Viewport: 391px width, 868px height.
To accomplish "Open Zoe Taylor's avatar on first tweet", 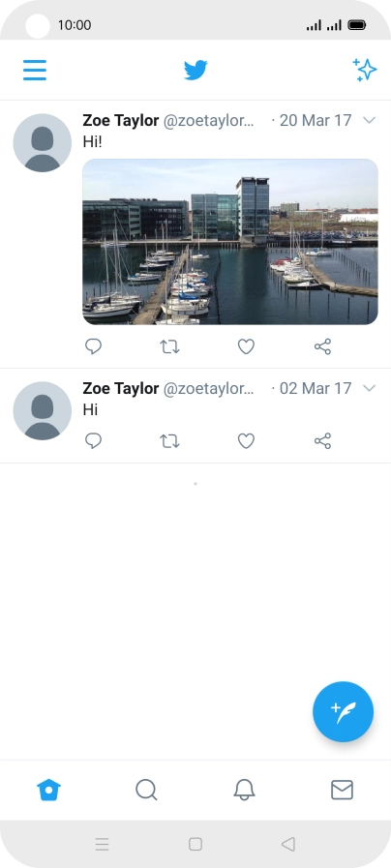I will pyautogui.click(x=42, y=143).
